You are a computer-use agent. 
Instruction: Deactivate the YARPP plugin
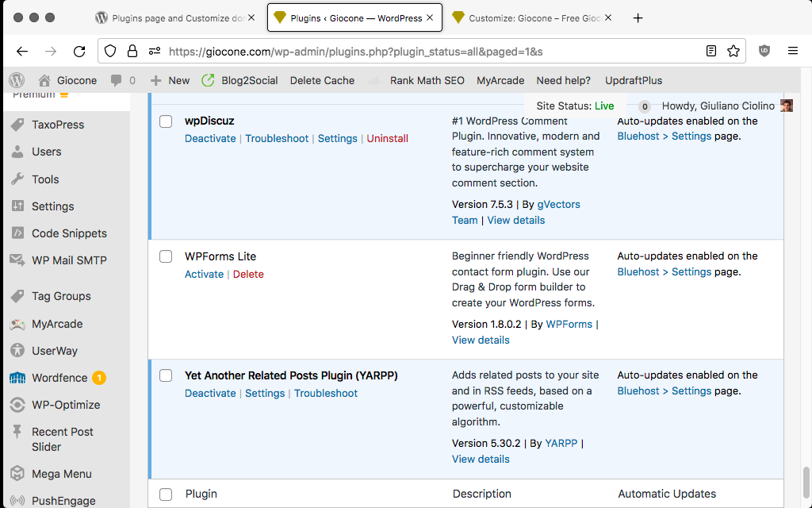click(210, 394)
